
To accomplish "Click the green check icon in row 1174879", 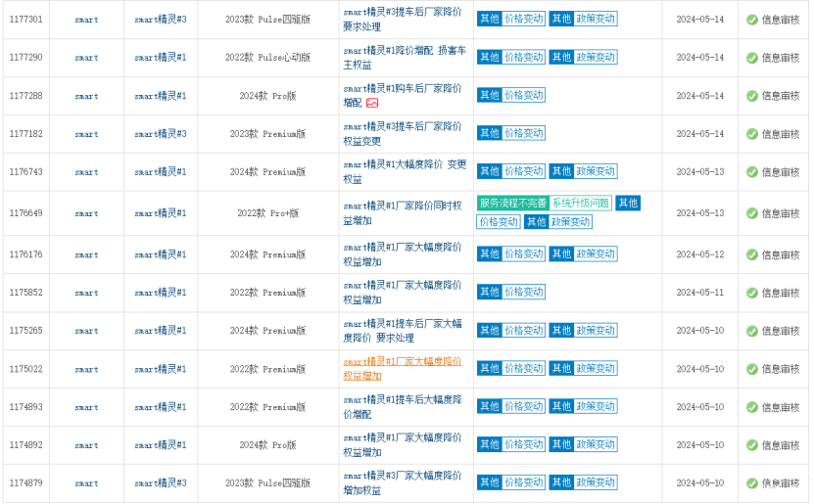I will click(751, 483).
